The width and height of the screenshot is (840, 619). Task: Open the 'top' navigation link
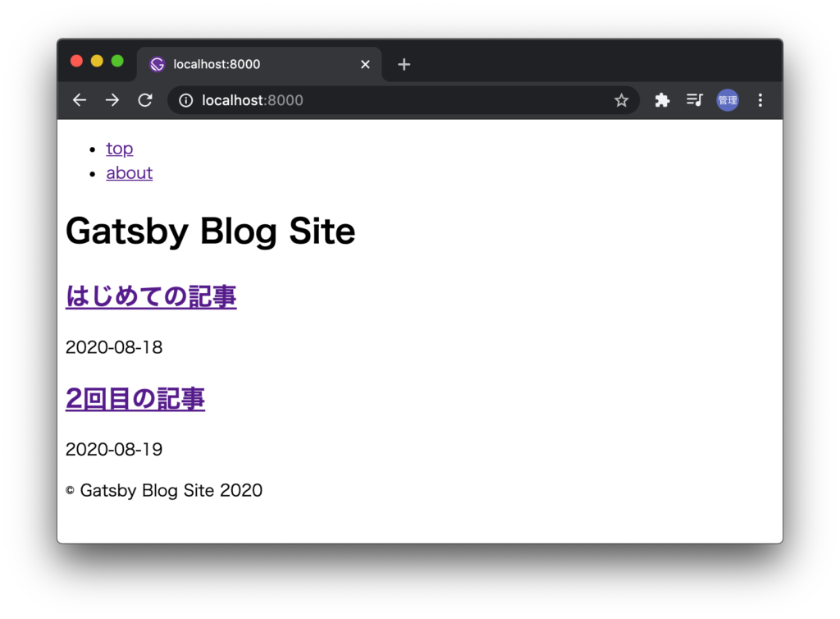pos(119,149)
